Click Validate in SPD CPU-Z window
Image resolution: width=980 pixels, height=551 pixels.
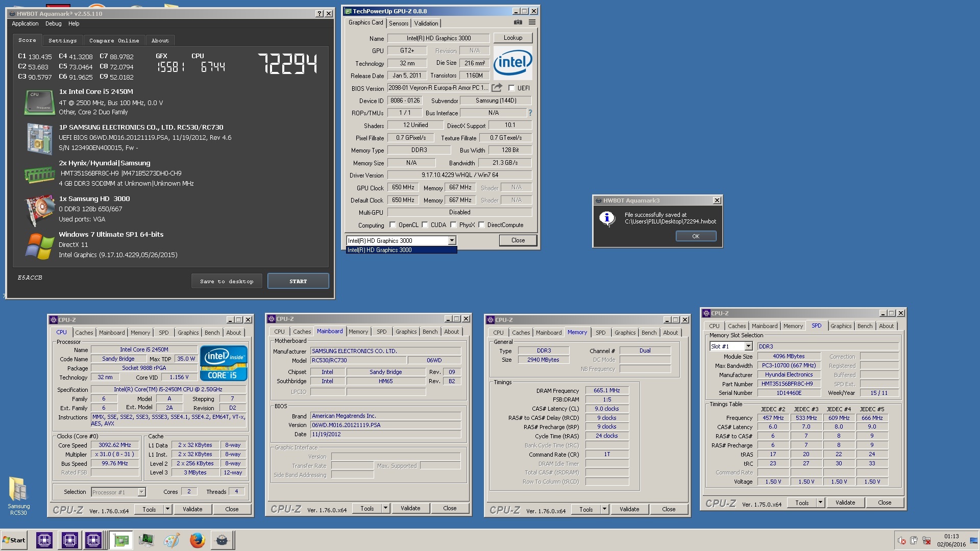[845, 503]
